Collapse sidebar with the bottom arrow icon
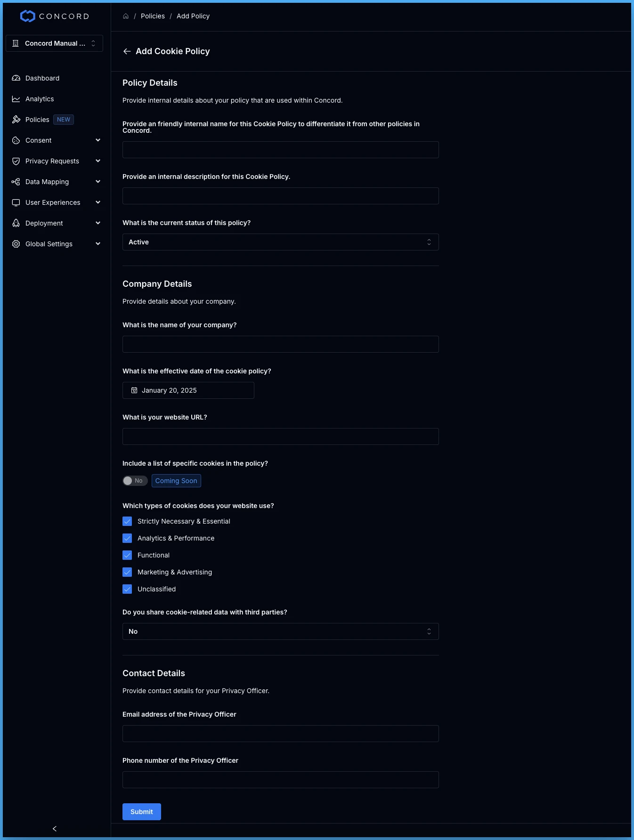Image resolution: width=634 pixels, height=840 pixels. pyautogui.click(x=55, y=829)
